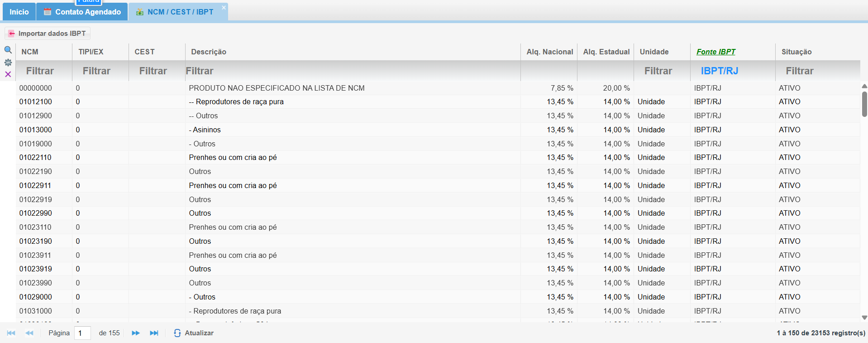Go to the previous page
This screenshot has height=343, width=868.
(x=29, y=333)
